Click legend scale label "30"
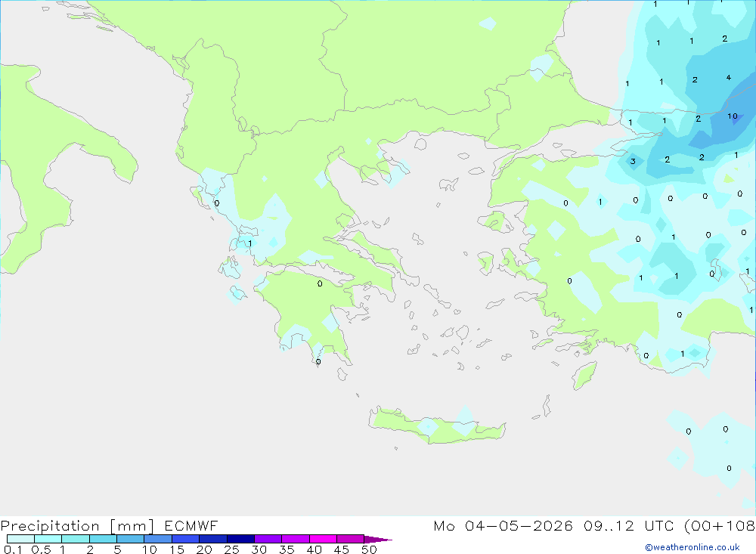 [x=259, y=549]
